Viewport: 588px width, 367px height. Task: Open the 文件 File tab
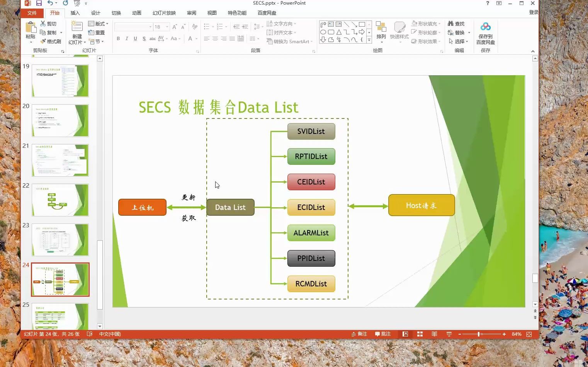click(x=32, y=13)
